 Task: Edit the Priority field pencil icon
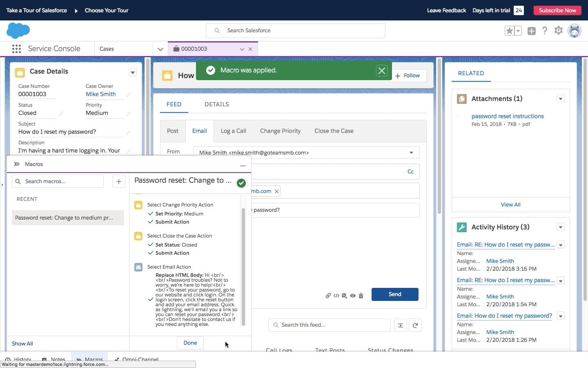coord(129,114)
